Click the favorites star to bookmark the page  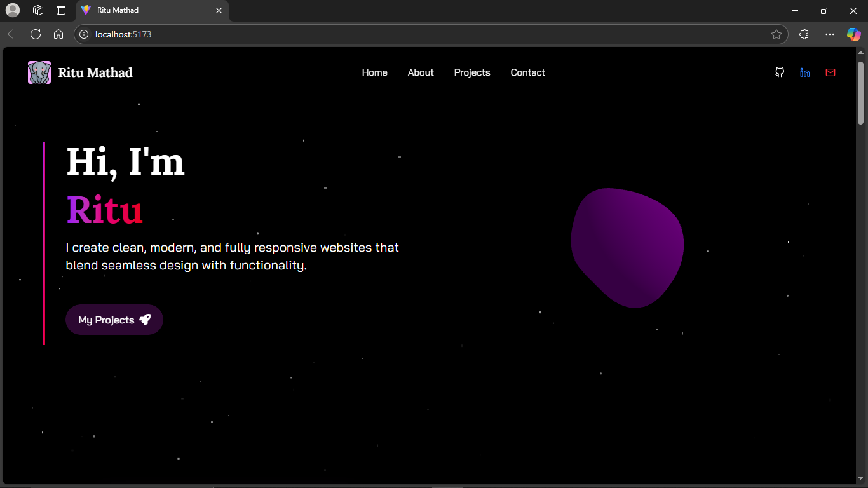pyautogui.click(x=776, y=34)
